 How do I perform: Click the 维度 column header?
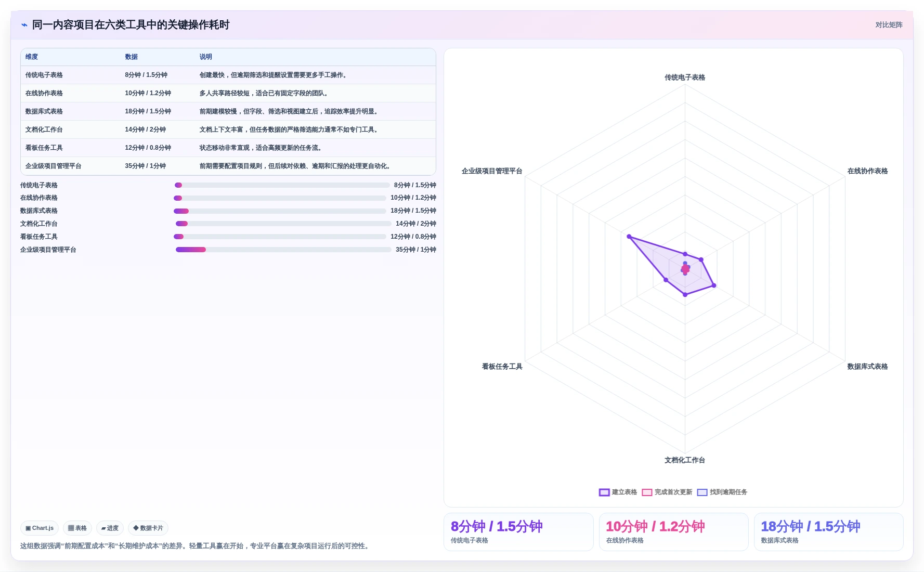coord(32,57)
